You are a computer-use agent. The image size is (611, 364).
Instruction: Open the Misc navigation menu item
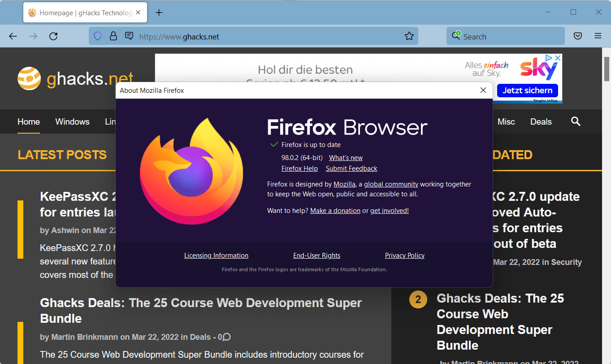coord(506,121)
